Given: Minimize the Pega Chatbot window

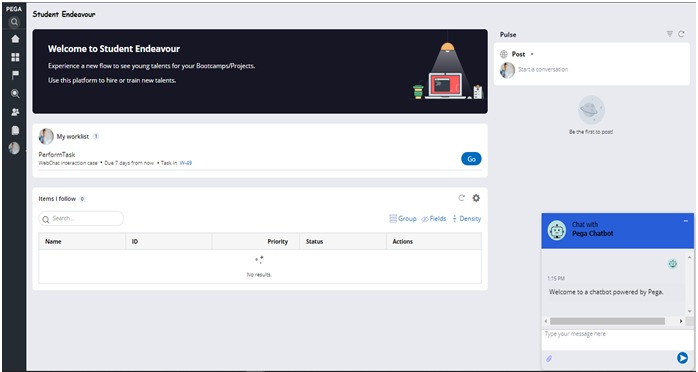Looking at the screenshot, I should click(x=686, y=221).
